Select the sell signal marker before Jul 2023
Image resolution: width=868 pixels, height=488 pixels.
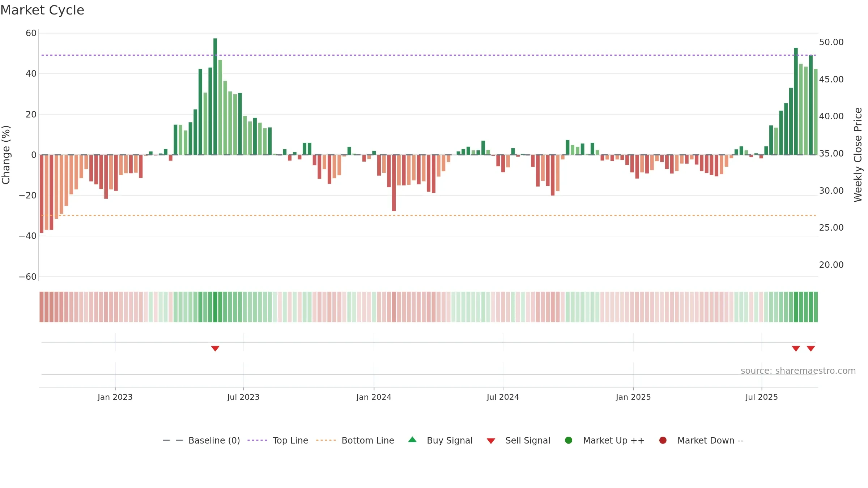(x=215, y=348)
